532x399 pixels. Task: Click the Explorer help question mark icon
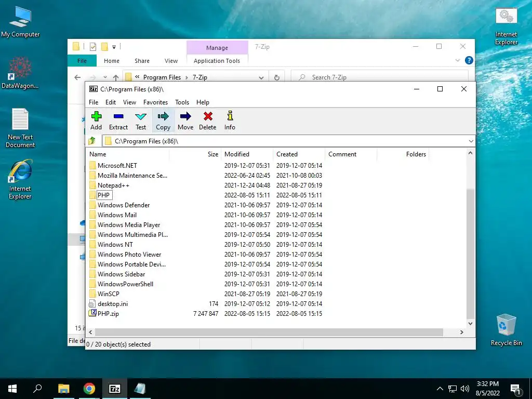469,60
